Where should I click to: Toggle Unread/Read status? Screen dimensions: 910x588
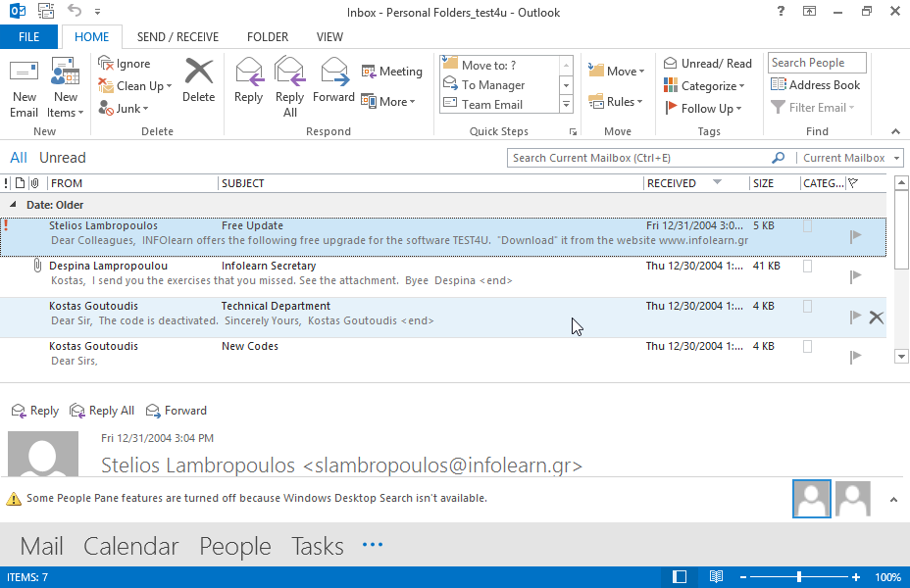(707, 63)
